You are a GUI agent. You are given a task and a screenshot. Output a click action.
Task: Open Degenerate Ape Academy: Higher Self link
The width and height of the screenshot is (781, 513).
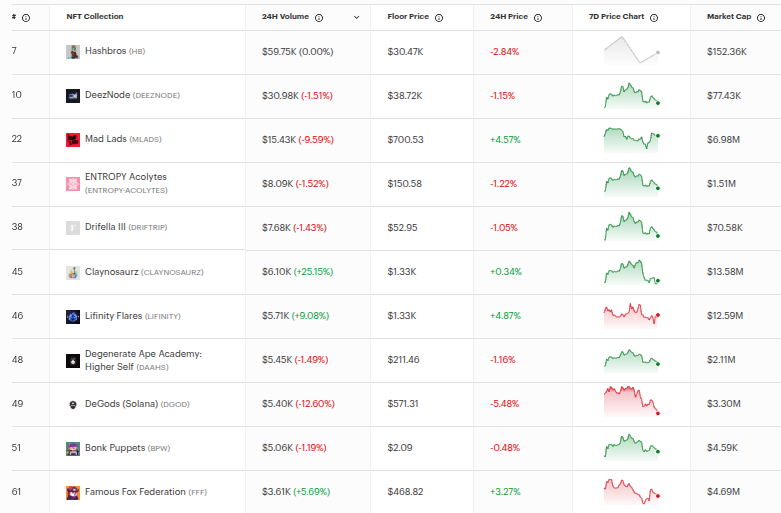click(x=143, y=360)
